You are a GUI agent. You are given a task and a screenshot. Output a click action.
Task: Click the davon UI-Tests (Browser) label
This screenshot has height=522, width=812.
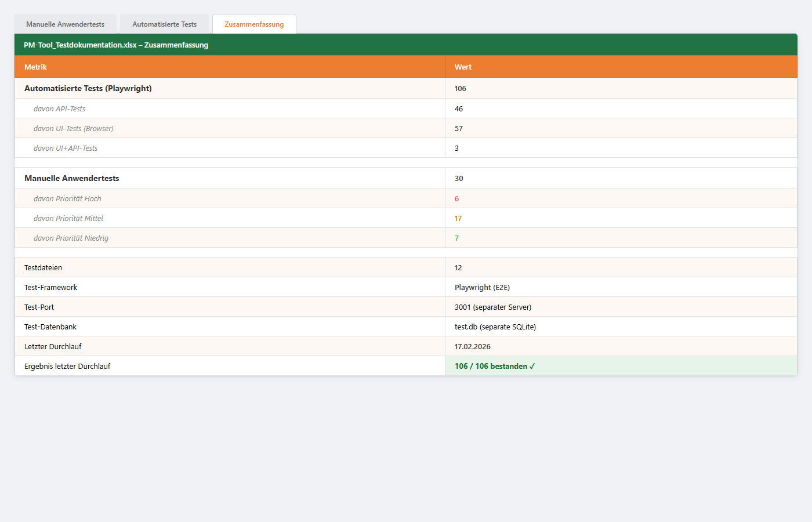(74, 128)
